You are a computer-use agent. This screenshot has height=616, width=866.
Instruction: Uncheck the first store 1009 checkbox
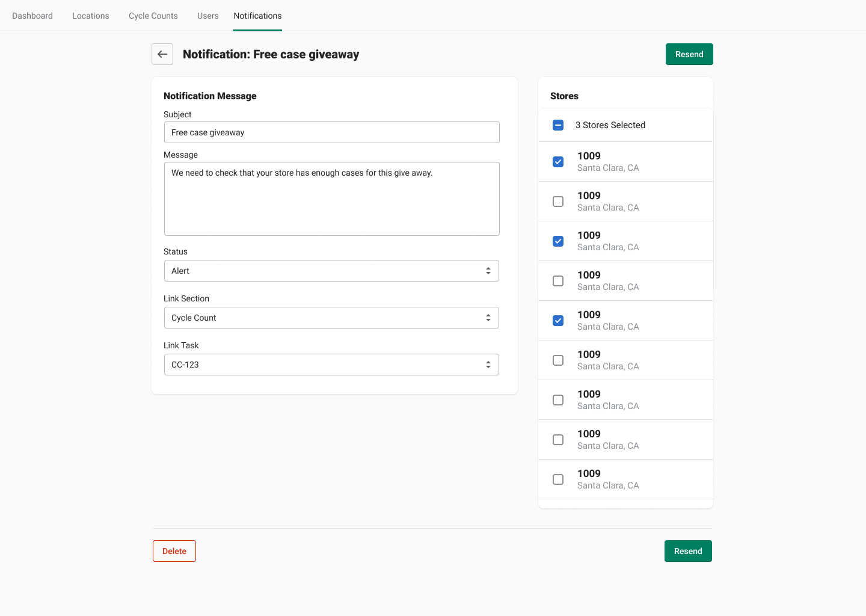[558, 162]
